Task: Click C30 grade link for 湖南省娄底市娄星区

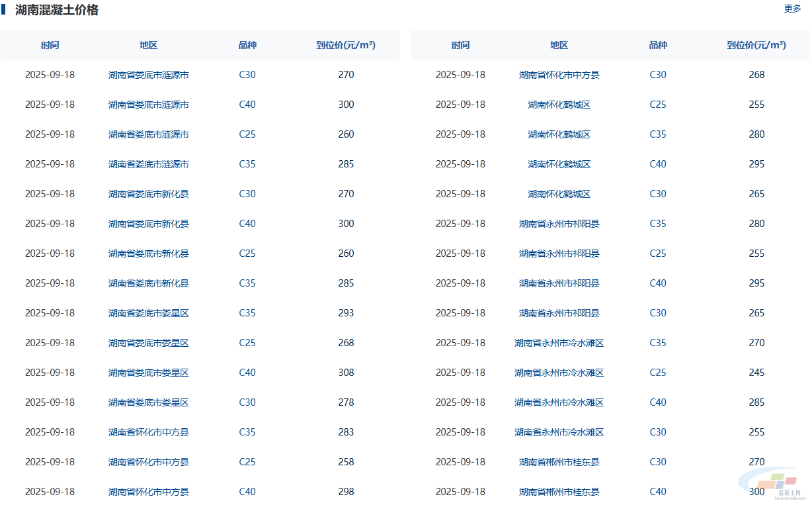Action: click(x=247, y=402)
